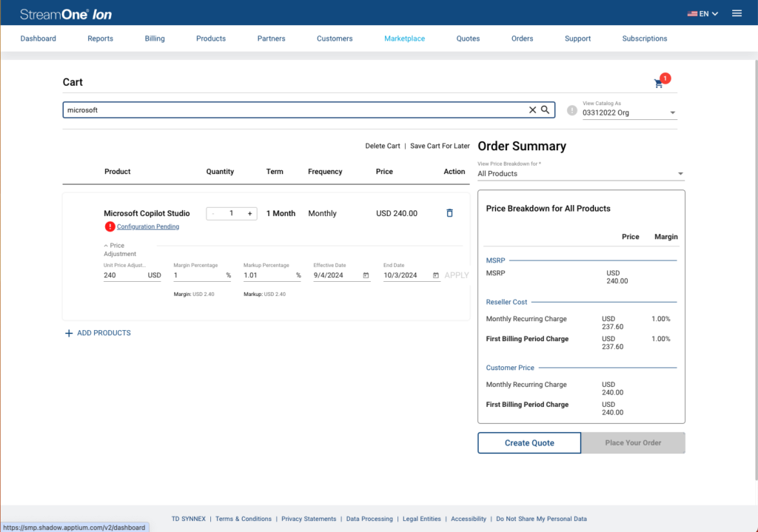Open the Privacy Statements footer link
This screenshot has width=758, height=532.
tap(309, 519)
